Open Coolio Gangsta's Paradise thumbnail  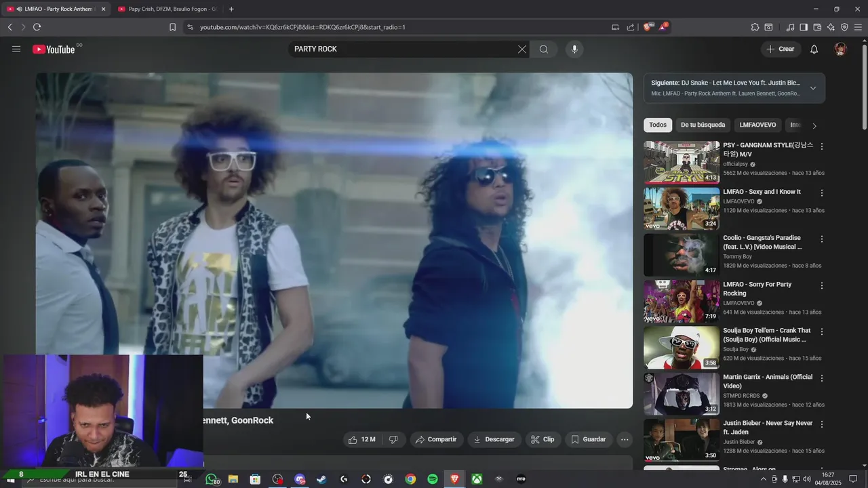click(682, 255)
